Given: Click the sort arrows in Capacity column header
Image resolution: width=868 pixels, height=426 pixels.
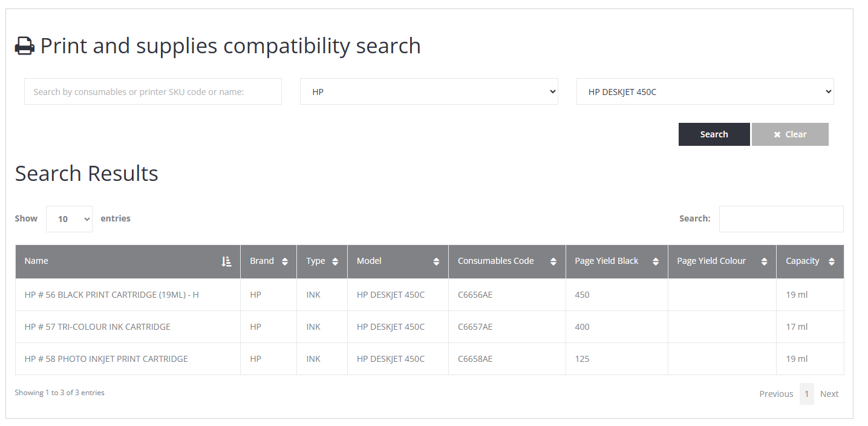Looking at the screenshot, I should pyautogui.click(x=832, y=261).
